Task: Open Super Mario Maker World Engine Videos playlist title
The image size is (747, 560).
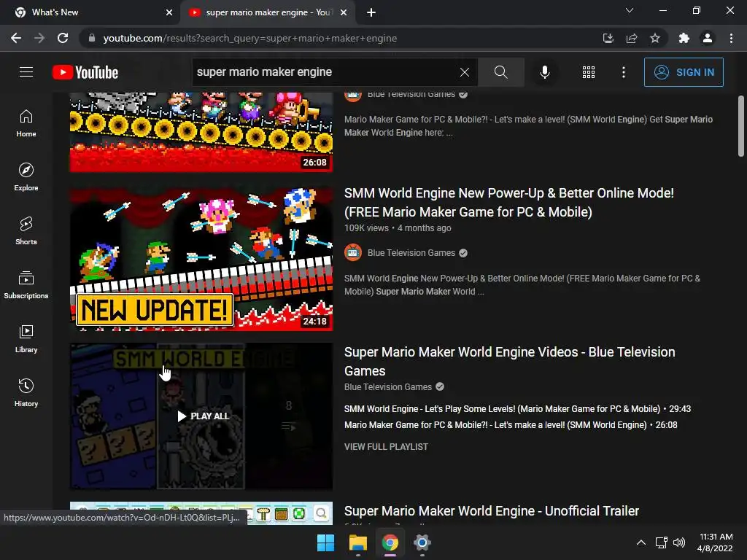Action: click(509, 362)
